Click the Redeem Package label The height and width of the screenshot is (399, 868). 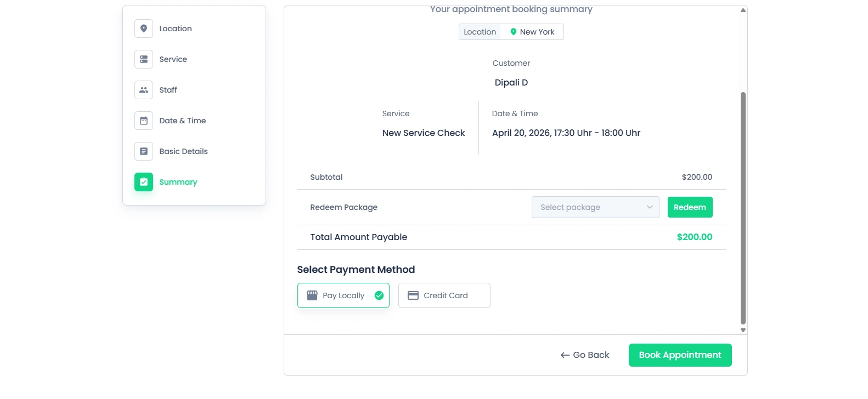(344, 207)
